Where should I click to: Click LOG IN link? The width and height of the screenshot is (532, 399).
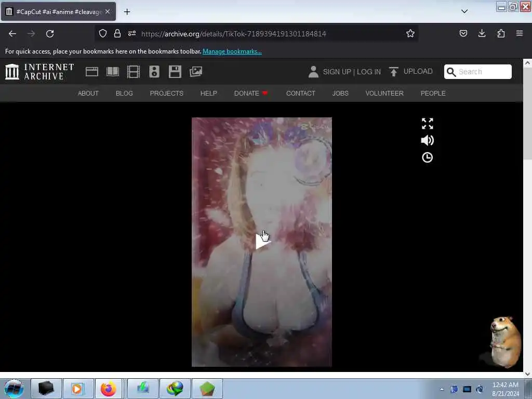(x=369, y=72)
